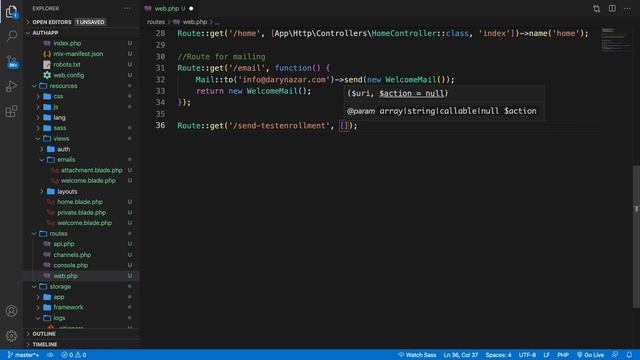The image size is (640, 360).
Task: Open the Source Control view
Action: pyautogui.click(x=11, y=61)
